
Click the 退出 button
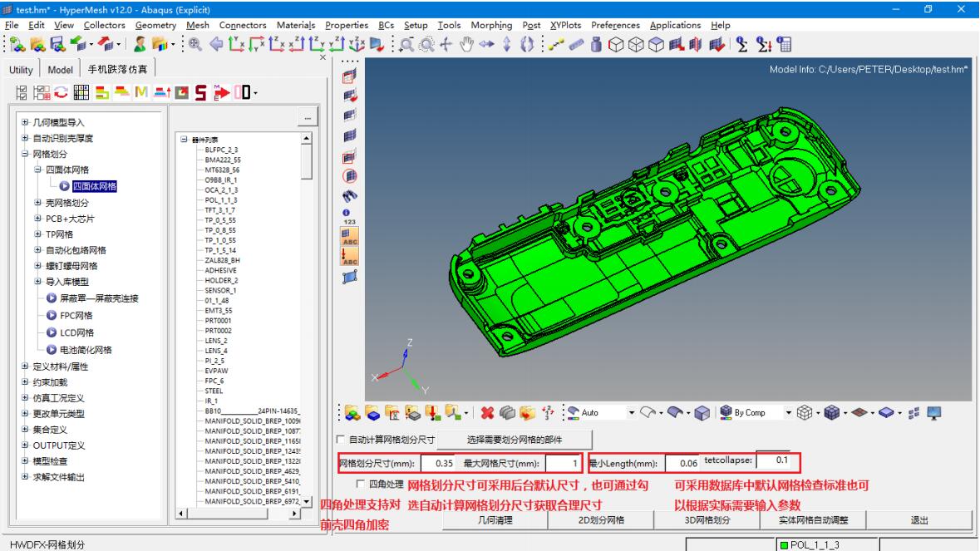[919, 519]
